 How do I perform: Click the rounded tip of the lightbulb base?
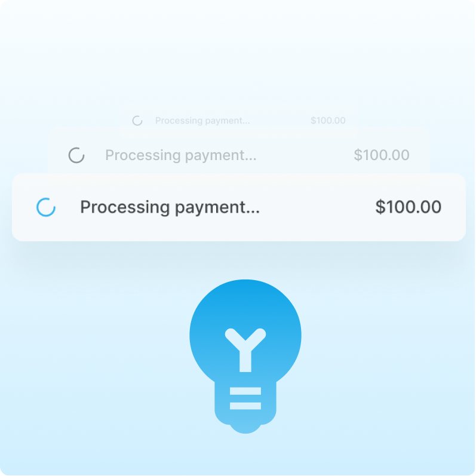tap(245, 429)
